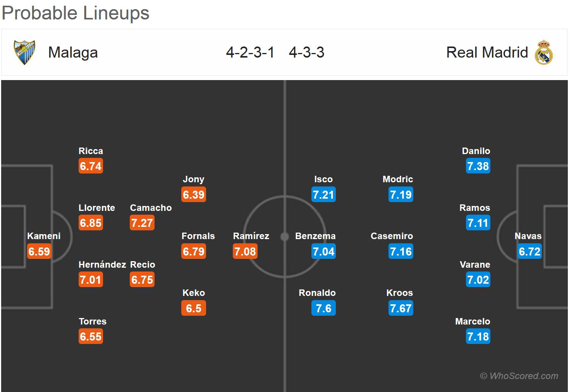This screenshot has height=392, width=569.
Task: Click the Fornals player name
Action: 198,236
